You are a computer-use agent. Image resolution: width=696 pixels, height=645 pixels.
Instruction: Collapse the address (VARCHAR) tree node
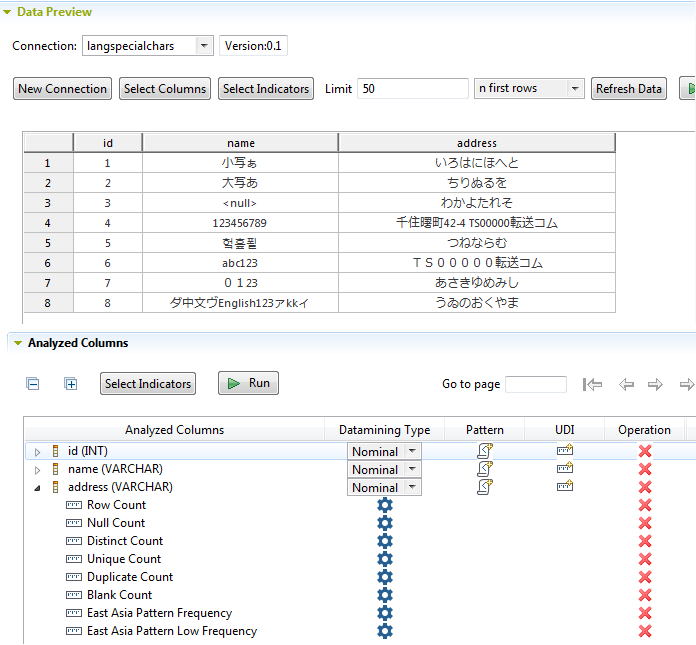38,488
